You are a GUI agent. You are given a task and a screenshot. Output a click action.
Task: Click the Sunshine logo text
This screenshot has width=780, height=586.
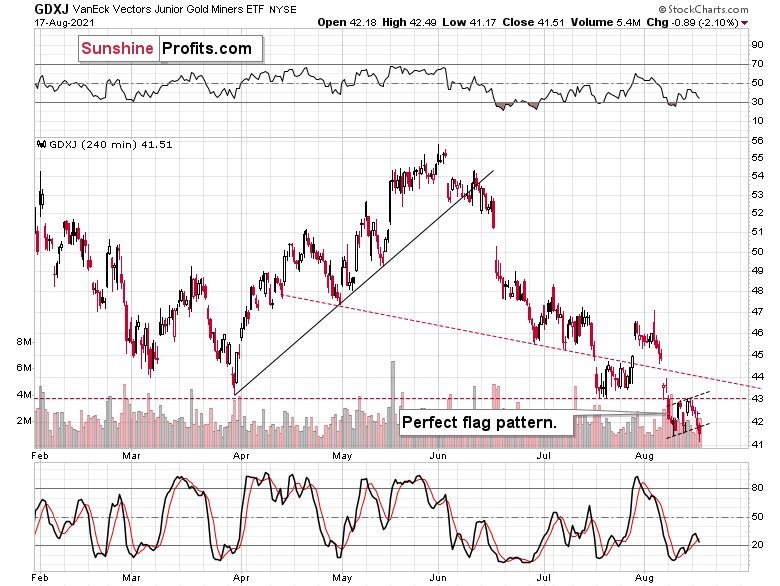117,48
